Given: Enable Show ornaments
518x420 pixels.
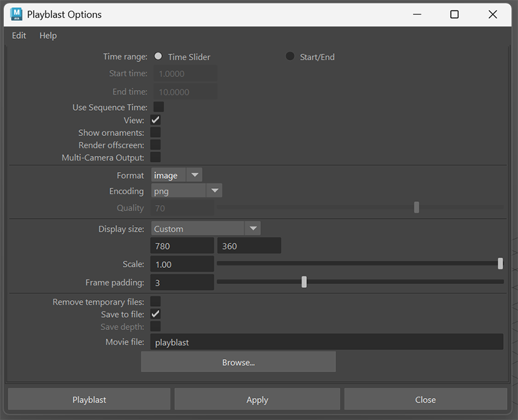Looking at the screenshot, I should (x=155, y=132).
